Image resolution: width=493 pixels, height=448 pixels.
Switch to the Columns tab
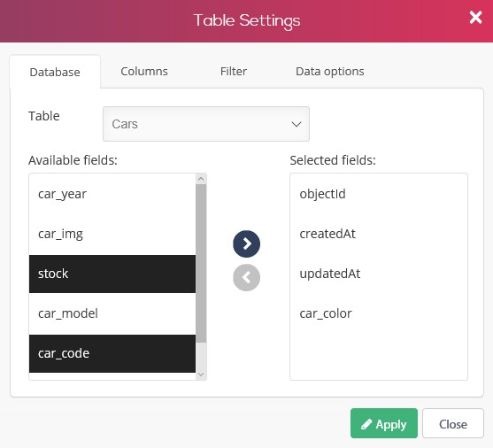[144, 72]
